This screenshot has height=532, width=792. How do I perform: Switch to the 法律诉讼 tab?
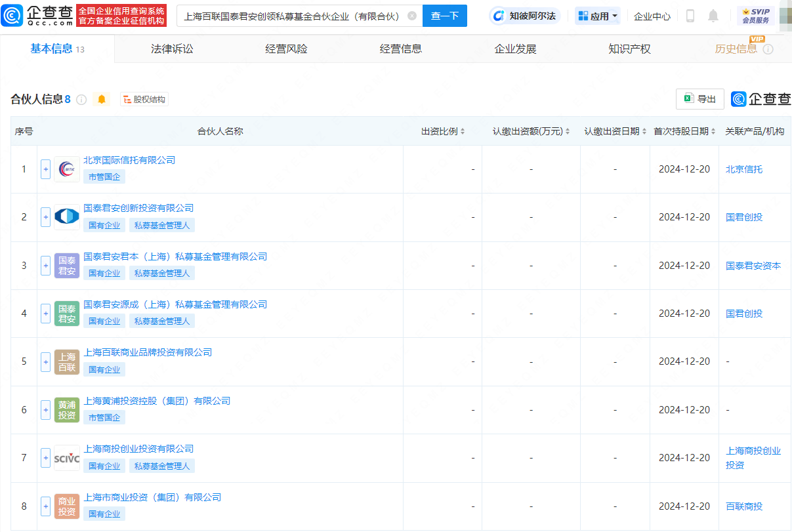(x=172, y=49)
